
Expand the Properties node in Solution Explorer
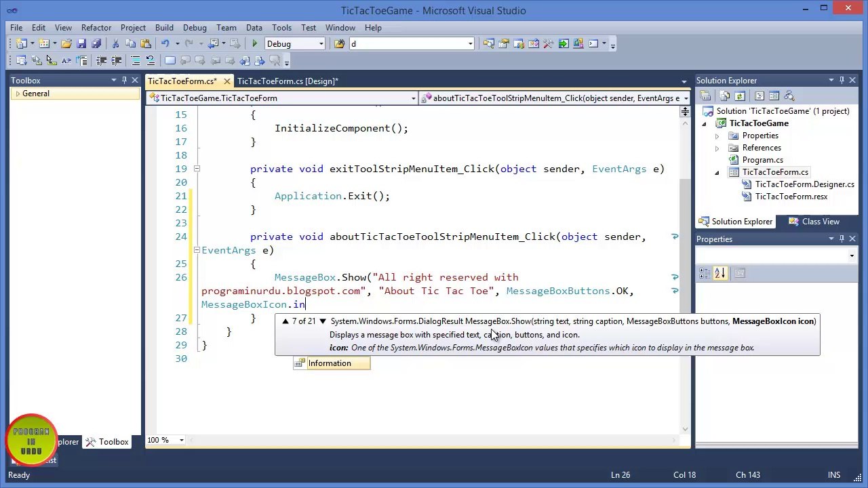(717, 136)
